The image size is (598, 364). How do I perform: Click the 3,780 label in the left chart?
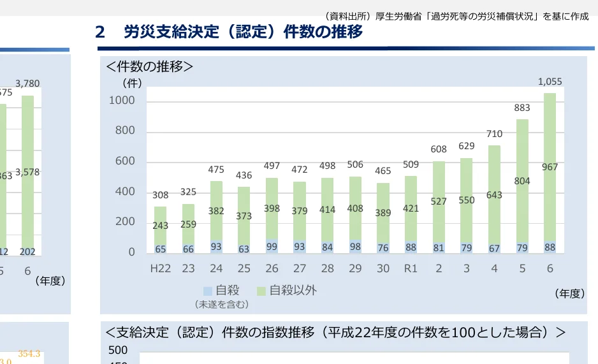27,83
